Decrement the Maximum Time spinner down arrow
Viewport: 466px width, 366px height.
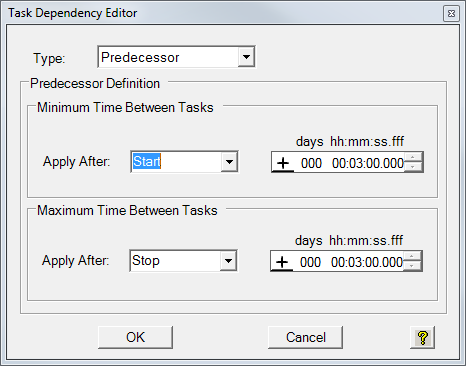(412, 266)
